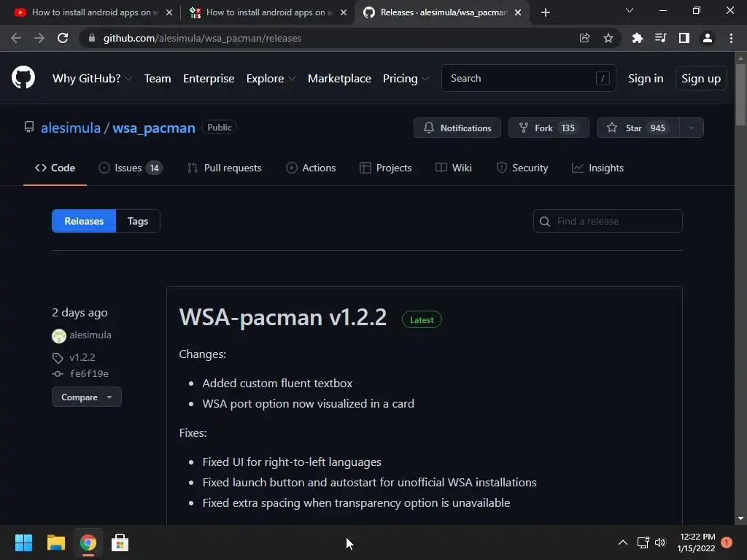Close the first YouTube tab
Viewport: 747px width, 560px height.
pyautogui.click(x=169, y=12)
